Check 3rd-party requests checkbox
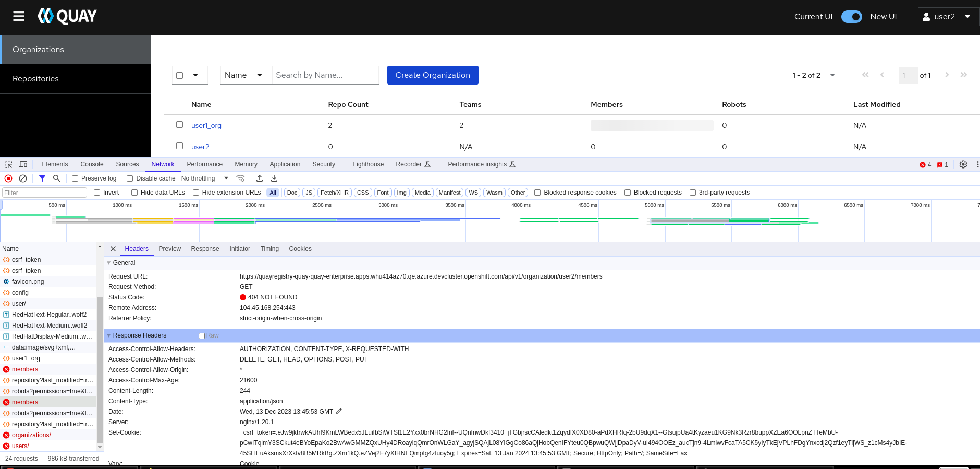 tap(693, 193)
